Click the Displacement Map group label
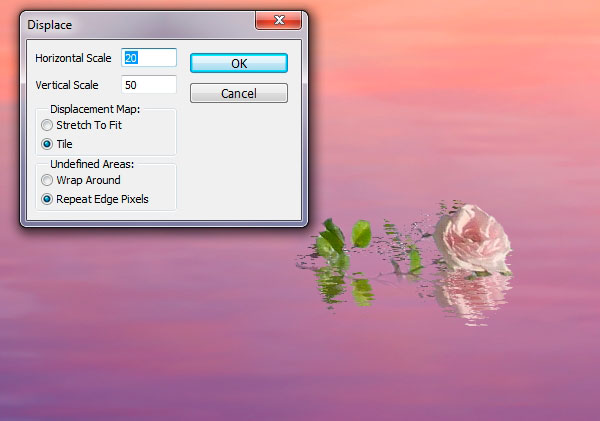Image resolution: width=600 pixels, height=421 pixels. [x=95, y=109]
